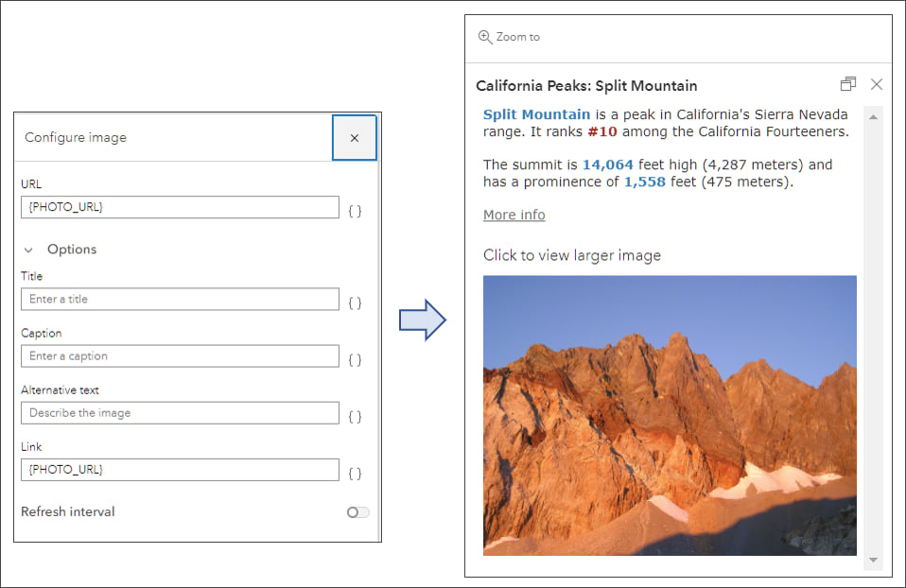Open the More info link
Viewport: 906px width, 588px height.
(x=514, y=215)
